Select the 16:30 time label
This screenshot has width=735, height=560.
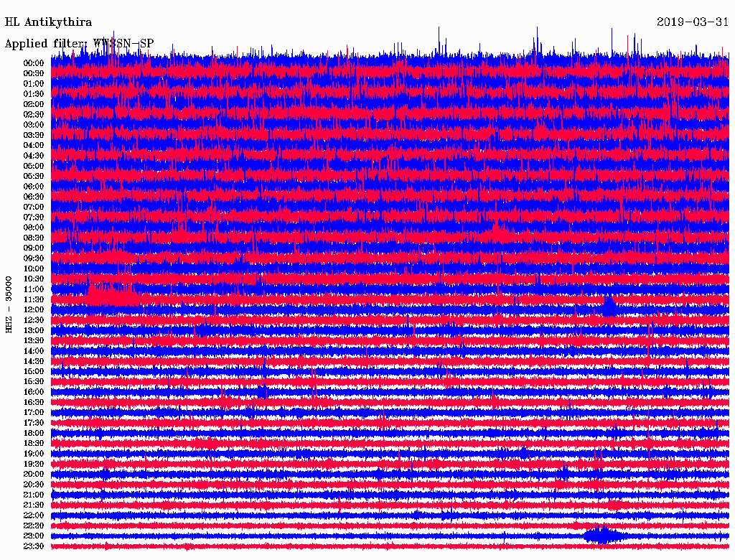pos(34,402)
